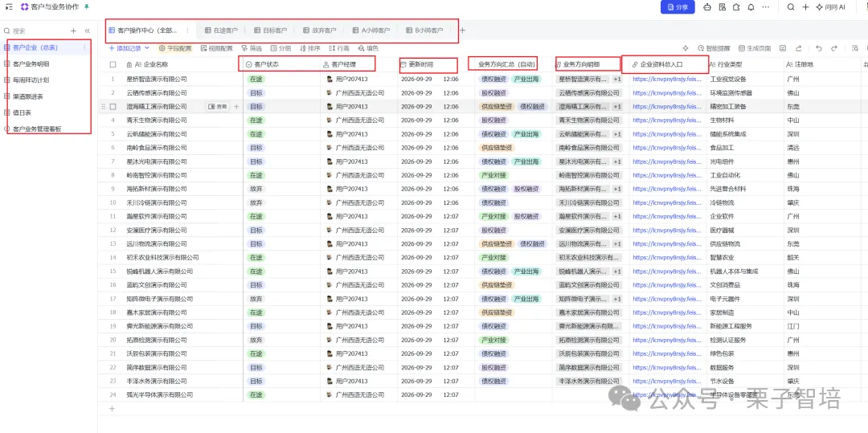Open the 问问 AI assistant
Viewport: 868px width, 433px height.
pos(830,7)
